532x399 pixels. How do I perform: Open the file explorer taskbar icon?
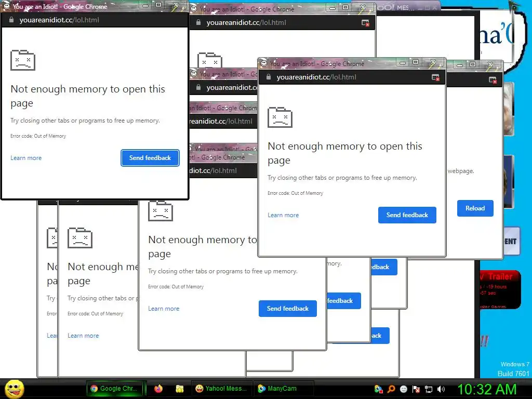pyautogui.click(x=179, y=389)
